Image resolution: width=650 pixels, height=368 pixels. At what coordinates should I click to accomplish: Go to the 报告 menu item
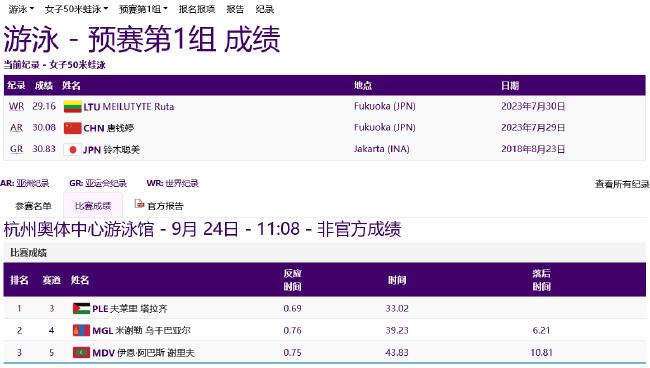click(x=235, y=9)
